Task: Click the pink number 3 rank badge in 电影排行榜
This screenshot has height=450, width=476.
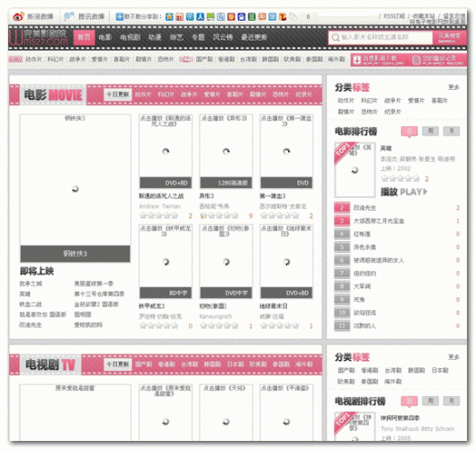Action: click(342, 220)
